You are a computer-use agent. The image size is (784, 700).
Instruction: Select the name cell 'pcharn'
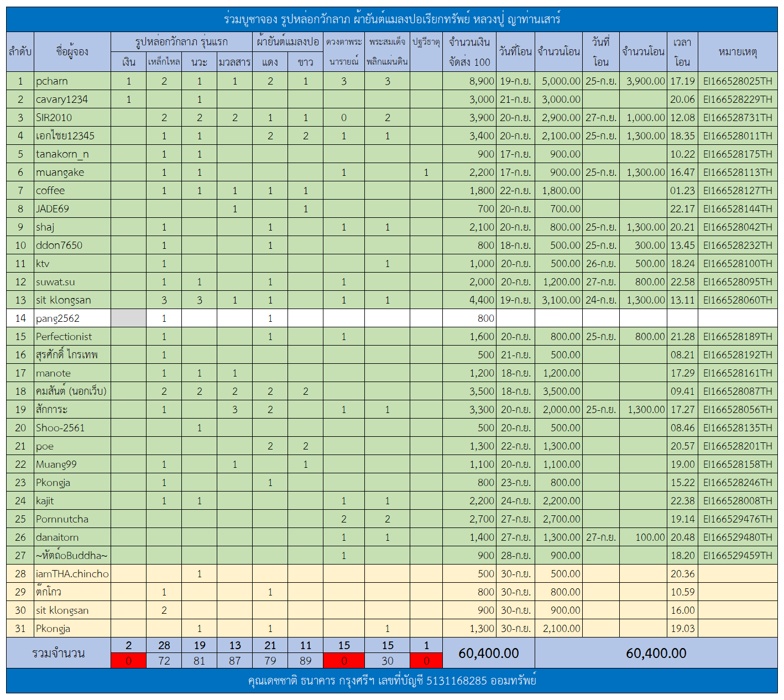[x=72, y=81]
